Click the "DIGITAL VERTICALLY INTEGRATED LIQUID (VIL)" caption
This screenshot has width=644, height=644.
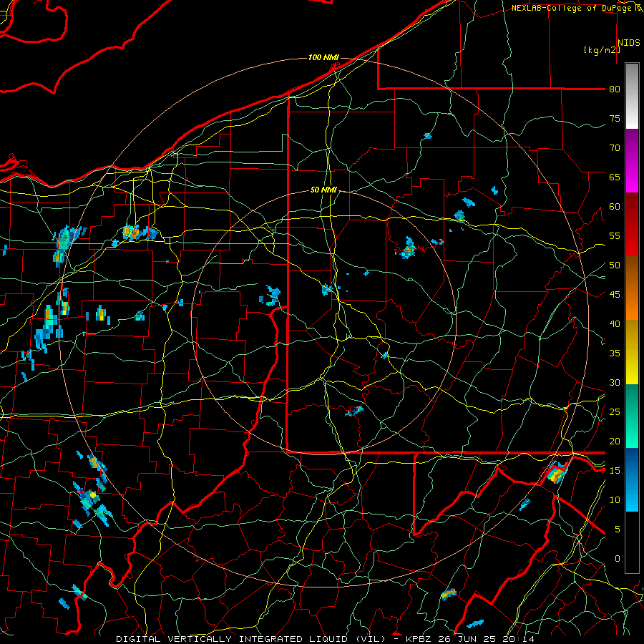[x=250, y=639]
